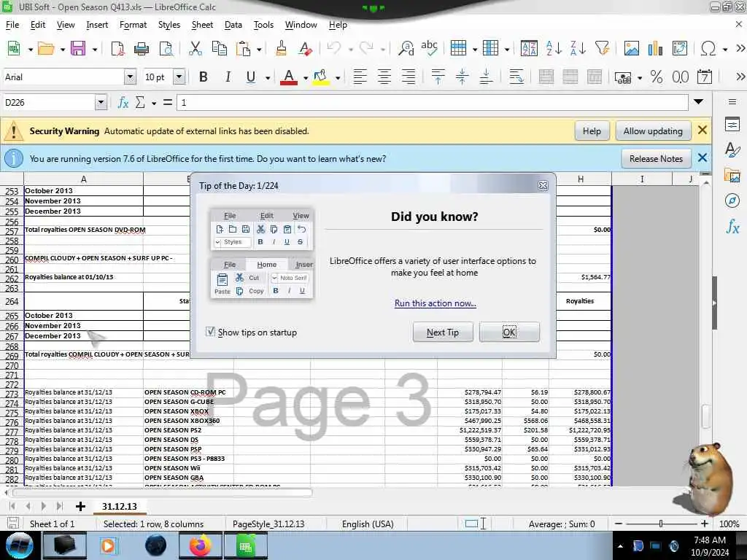Click the Cut scissors icon
Screen dimensions: 747x560
pos(196,48)
